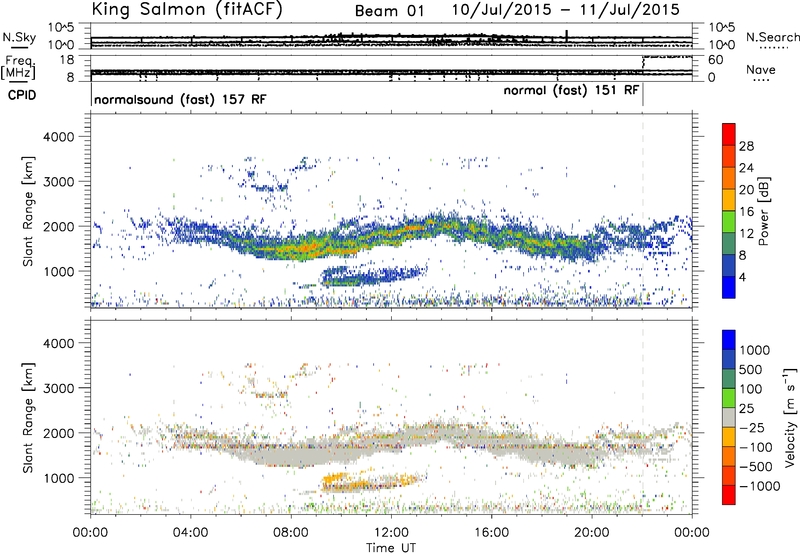The image size is (800, 554).
Task: Click the 'N.Search' legend label
Action: pos(772,37)
